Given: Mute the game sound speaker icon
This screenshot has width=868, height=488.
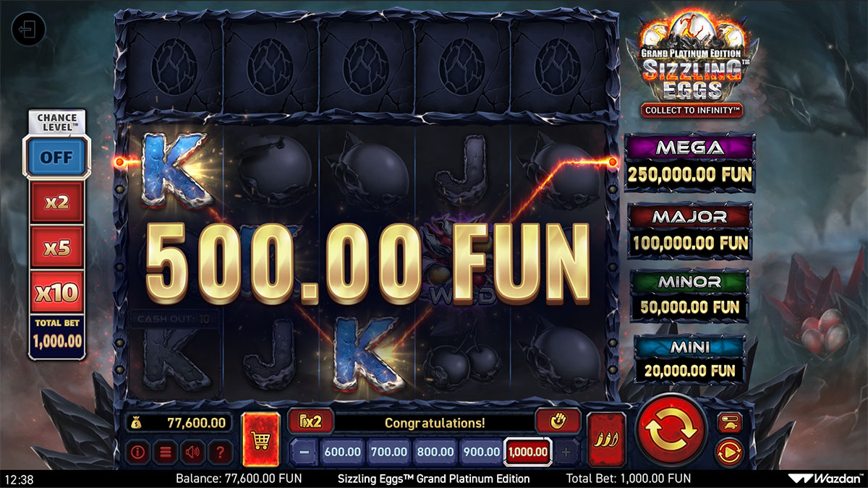Looking at the screenshot, I should pos(192,453).
